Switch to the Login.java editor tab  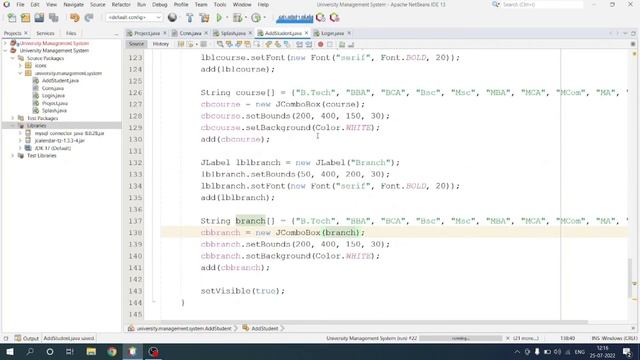point(332,33)
